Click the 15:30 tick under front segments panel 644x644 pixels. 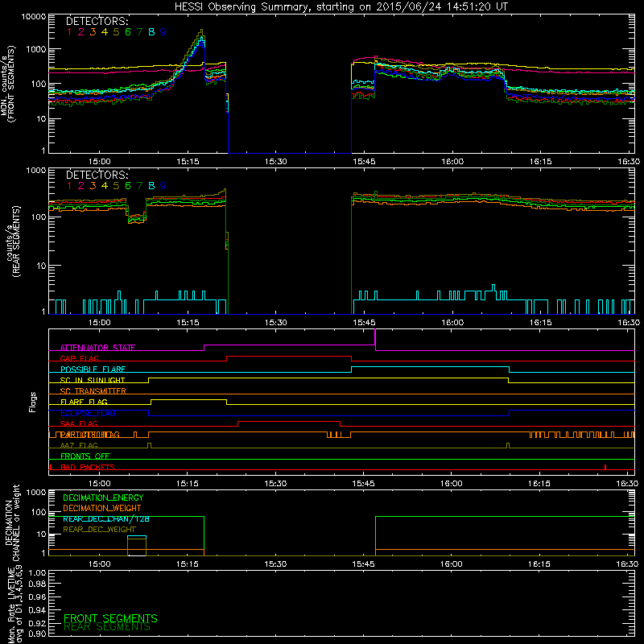(x=275, y=162)
